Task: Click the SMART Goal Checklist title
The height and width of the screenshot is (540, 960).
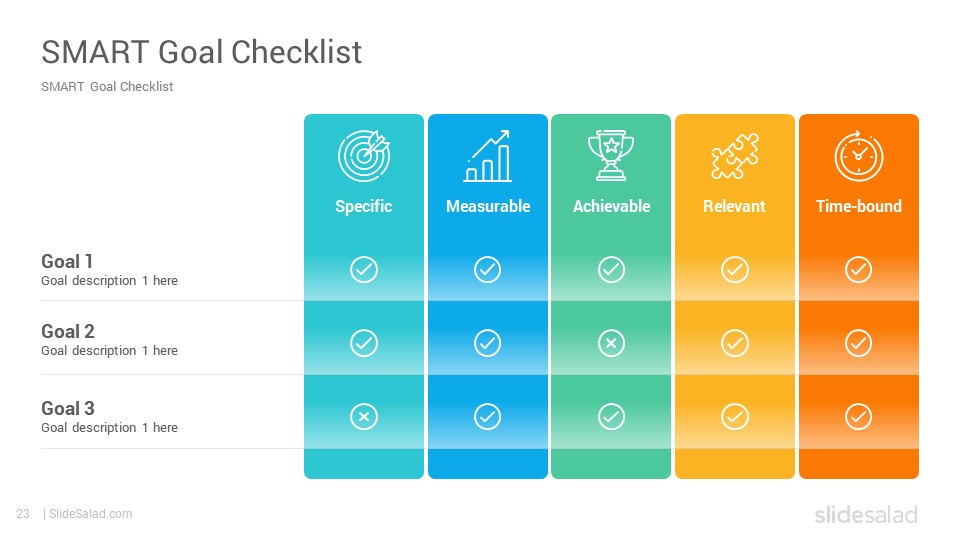Action: (201, 51)
